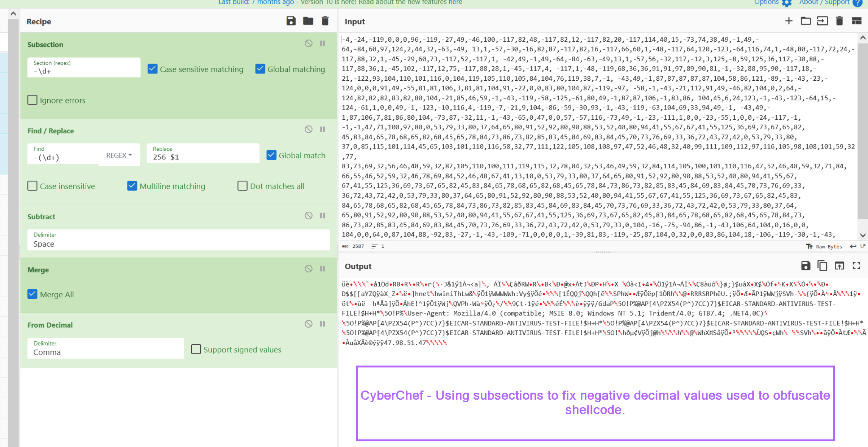Image resolution: width=868 pixels, height=447 pixels.
Task: Uncheck Case sensitive matching
Action: pyautogui.click(x=153, y=69)
